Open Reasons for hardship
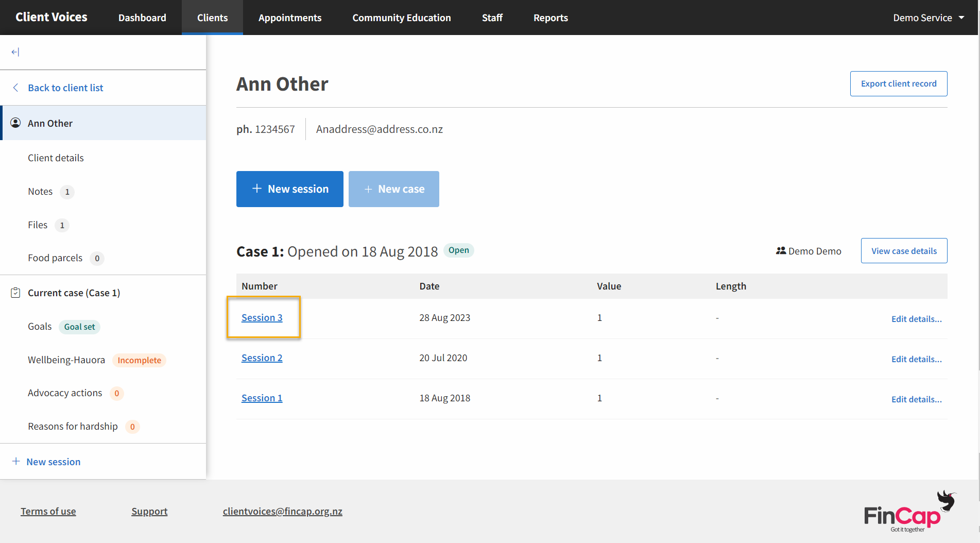Screen dimensions: 980x543 point(73,427)
